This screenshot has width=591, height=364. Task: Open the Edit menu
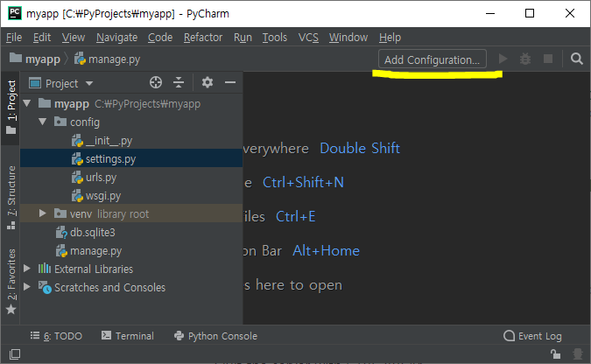(x=42, y=38)
